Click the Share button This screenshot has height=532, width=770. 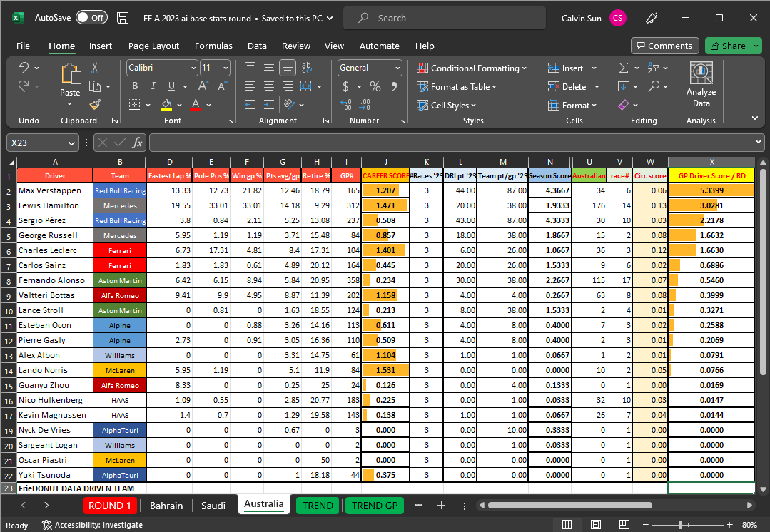coord(728,46)
